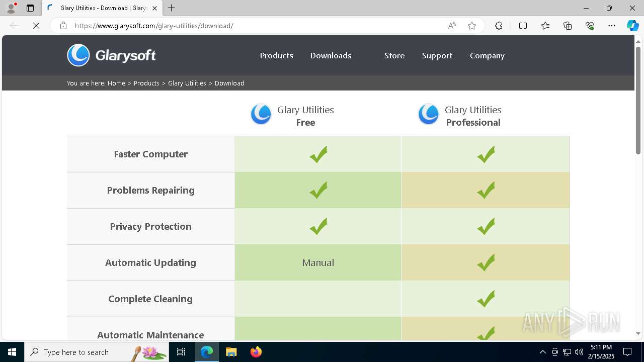Open the Windows Start menu
Screen dimensions: 644x362
12,352
